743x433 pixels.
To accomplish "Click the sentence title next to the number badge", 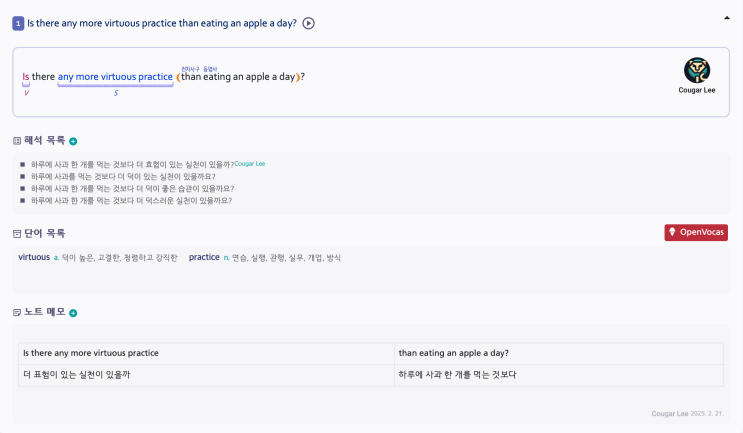I will pyautogui.click(x=161, y=23).
